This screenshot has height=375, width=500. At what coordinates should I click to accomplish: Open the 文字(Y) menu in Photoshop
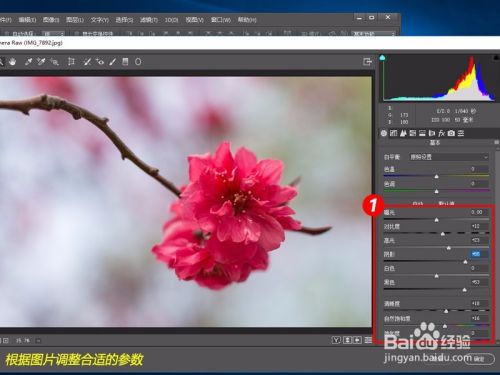pyautogui.click(x=100, y=20)
